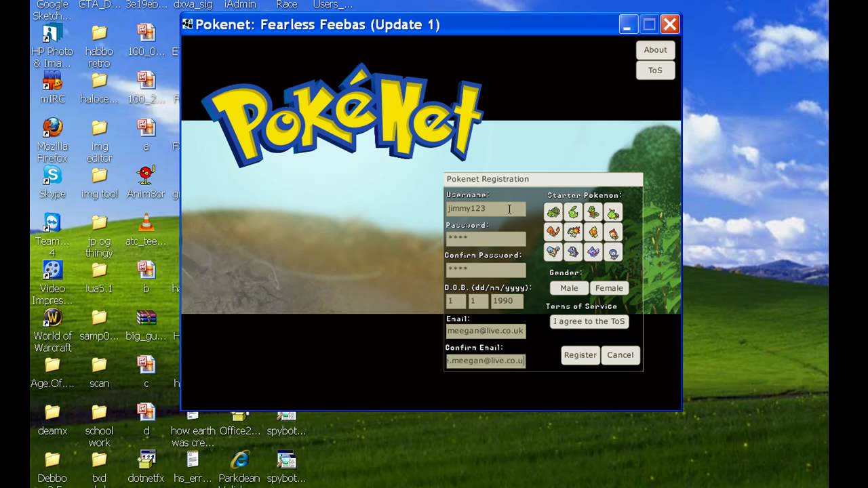Image resolution: width=868 pixels, height=488 pixels.
Task: Select the D.O.B. day field
Action: (x=456, y=301)
